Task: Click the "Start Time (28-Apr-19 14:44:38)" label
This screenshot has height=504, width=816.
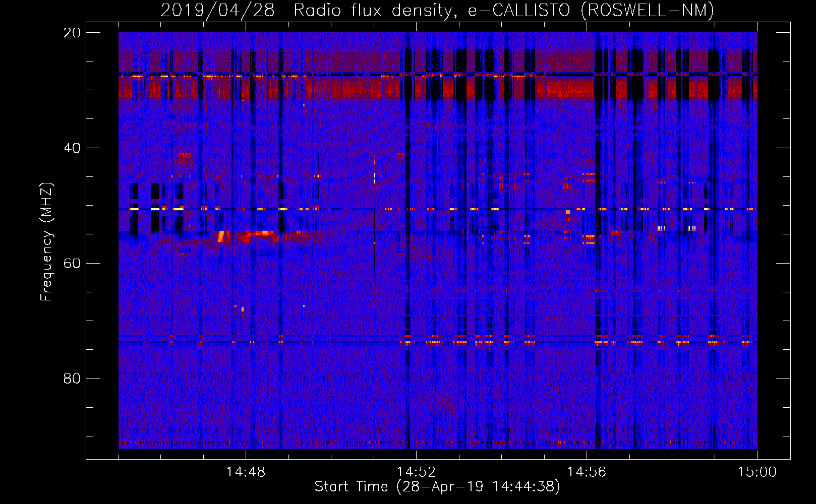Action: click(x=437, y=487)
